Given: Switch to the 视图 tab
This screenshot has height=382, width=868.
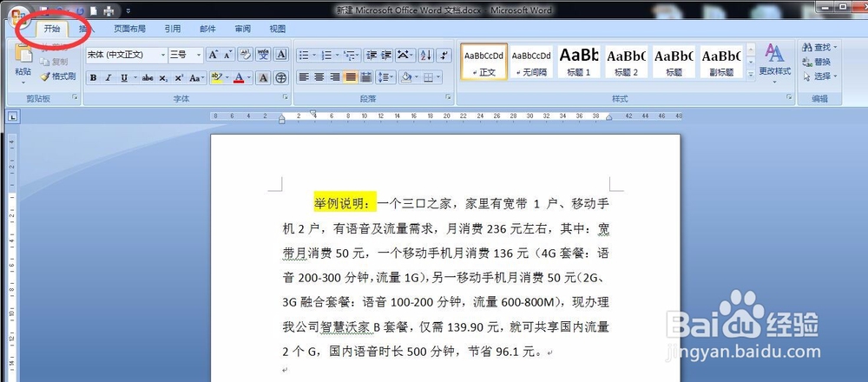Looking at the screenshot, I should [x=278, y=29].
